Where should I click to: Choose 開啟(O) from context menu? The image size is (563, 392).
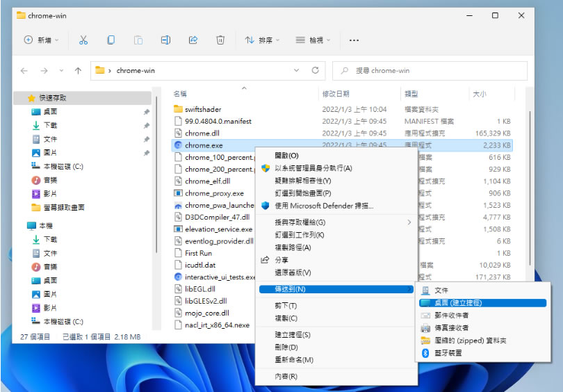point(336,156)
